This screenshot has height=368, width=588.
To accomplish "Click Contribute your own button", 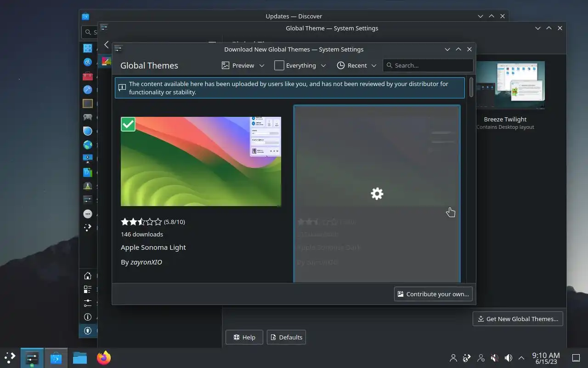I will 433,294.
